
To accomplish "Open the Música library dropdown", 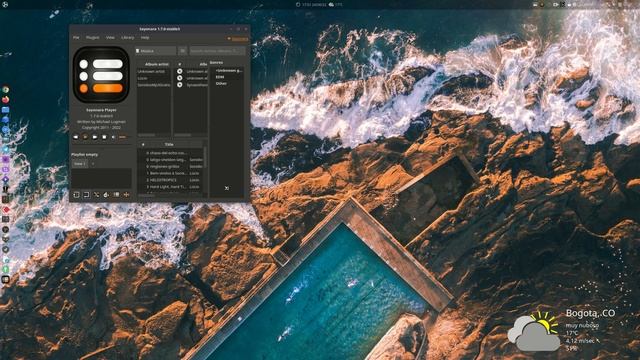I will tap(156, 51).
